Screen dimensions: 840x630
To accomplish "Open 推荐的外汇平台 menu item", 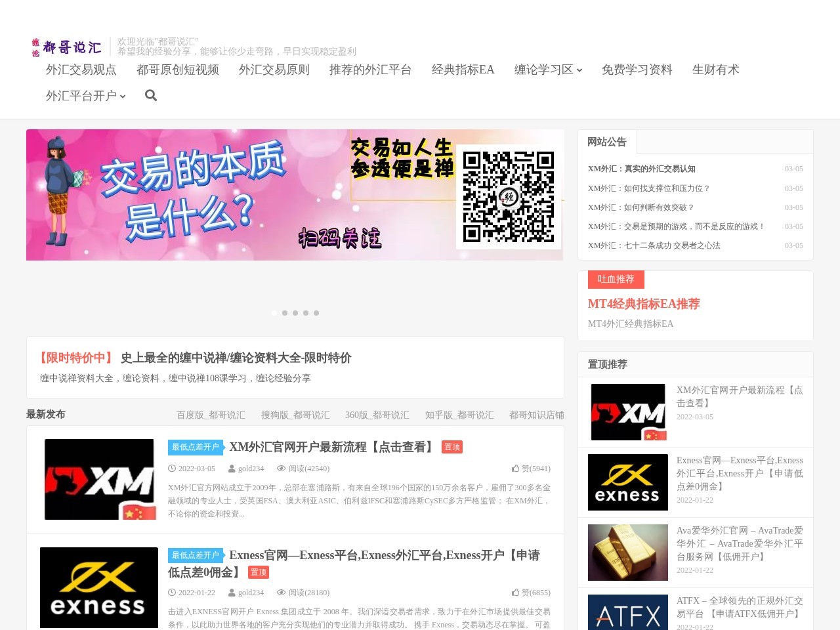I will (371, 70).
